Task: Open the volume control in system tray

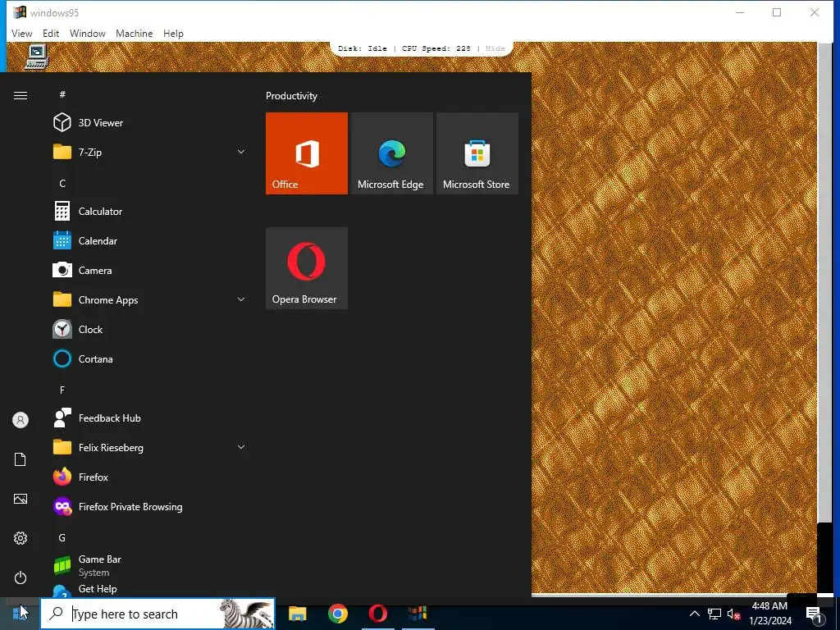Action: pyautogui.click(x=734, y=614)
